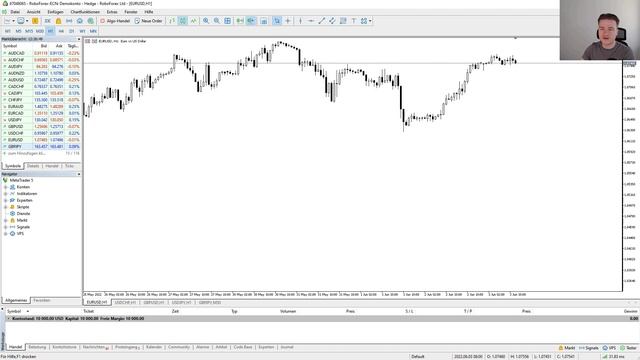Open the Chartfunktionen menu

[85, 12]
